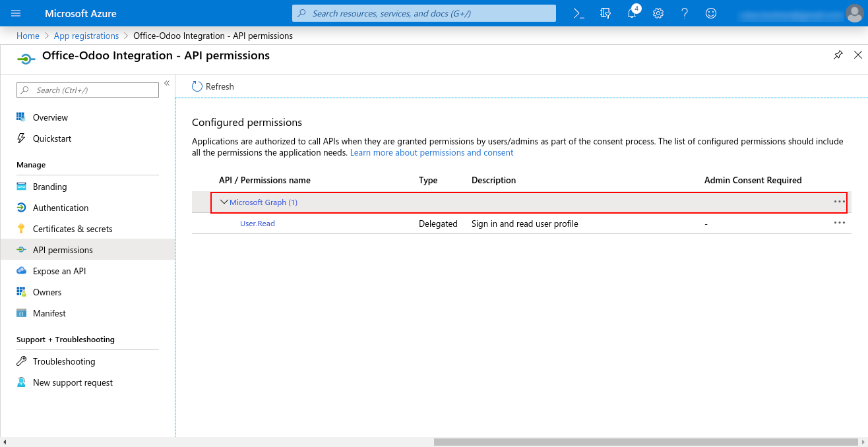Collapse the sidebar with double chevron
Screen dimensions: 868x447
167,83
